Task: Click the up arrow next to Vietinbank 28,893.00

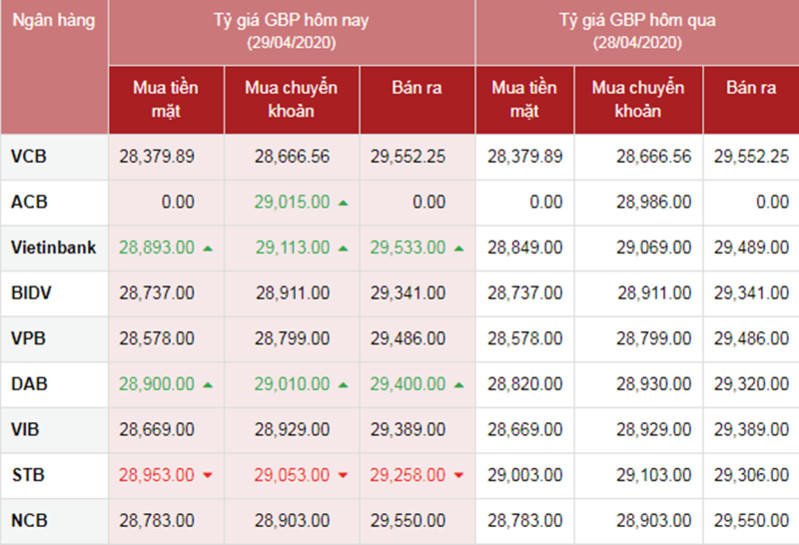Action: pos(207,248)
